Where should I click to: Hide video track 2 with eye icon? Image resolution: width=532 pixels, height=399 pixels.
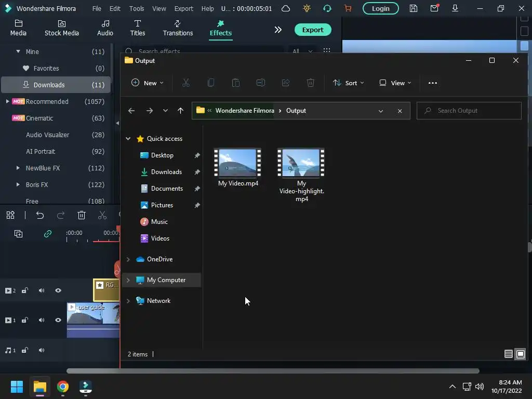(x=58, y=290)
